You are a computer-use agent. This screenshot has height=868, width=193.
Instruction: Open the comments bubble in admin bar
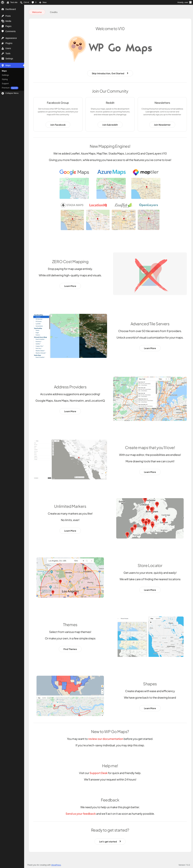click(34, 2)
